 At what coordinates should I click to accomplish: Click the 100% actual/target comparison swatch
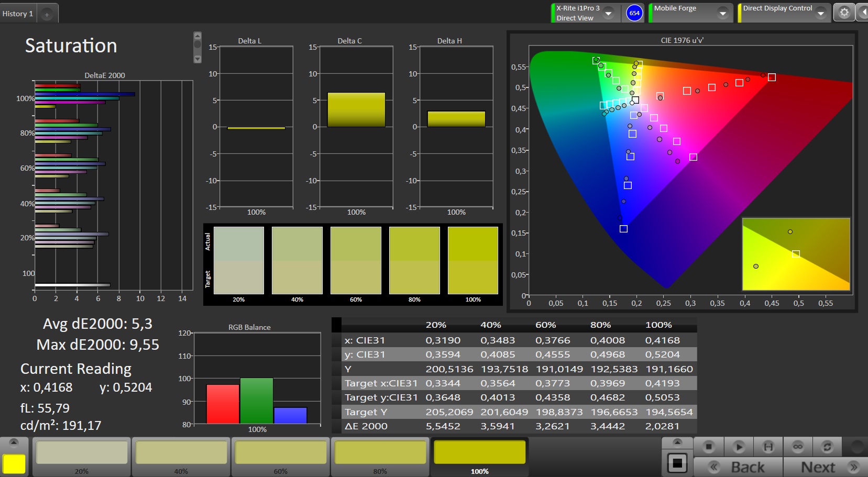(x=473, y=260)
